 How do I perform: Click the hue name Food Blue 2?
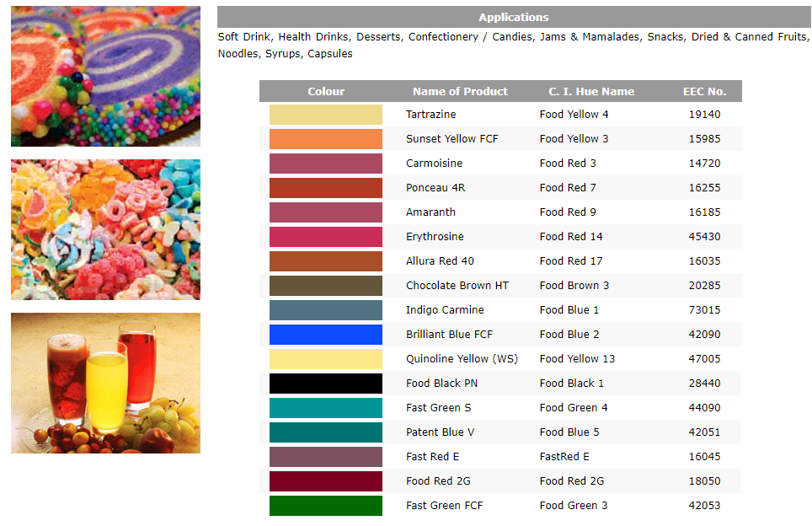pyautogui.click(x=569, y=335)
